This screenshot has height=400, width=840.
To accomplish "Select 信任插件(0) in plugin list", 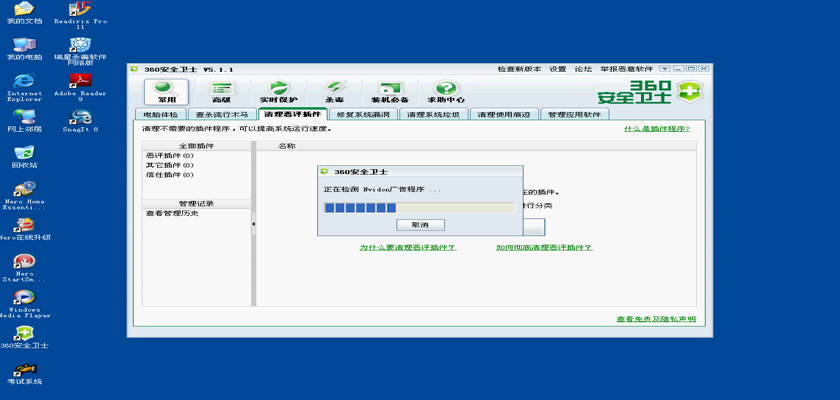I will (170, 175).
